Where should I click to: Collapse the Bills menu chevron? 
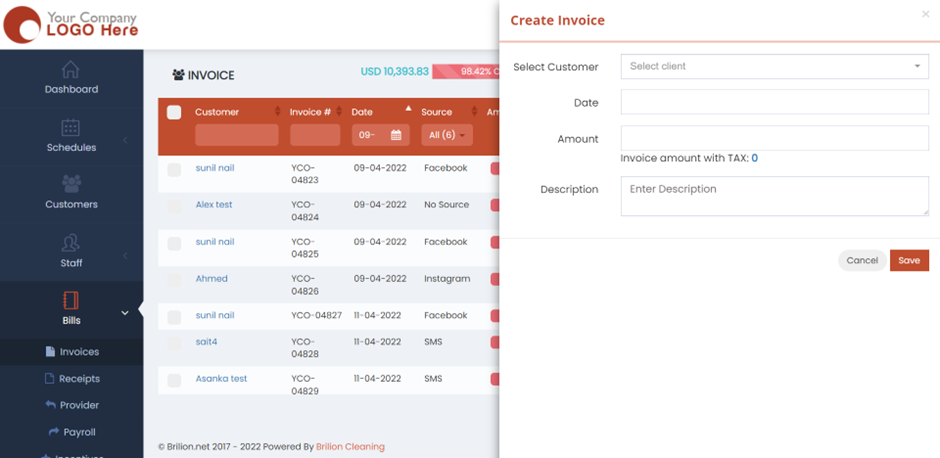(125, 313)
